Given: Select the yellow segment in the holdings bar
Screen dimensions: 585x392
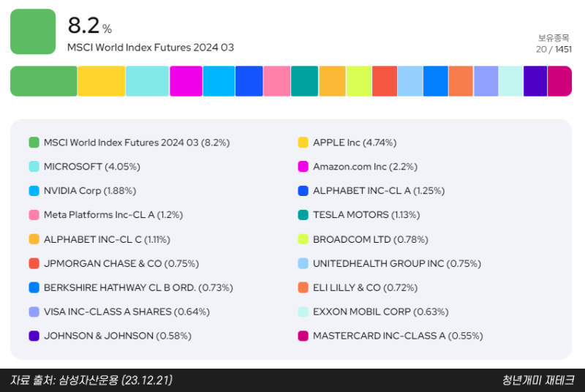Looking at the screenshot, I should tap(101, 81).
